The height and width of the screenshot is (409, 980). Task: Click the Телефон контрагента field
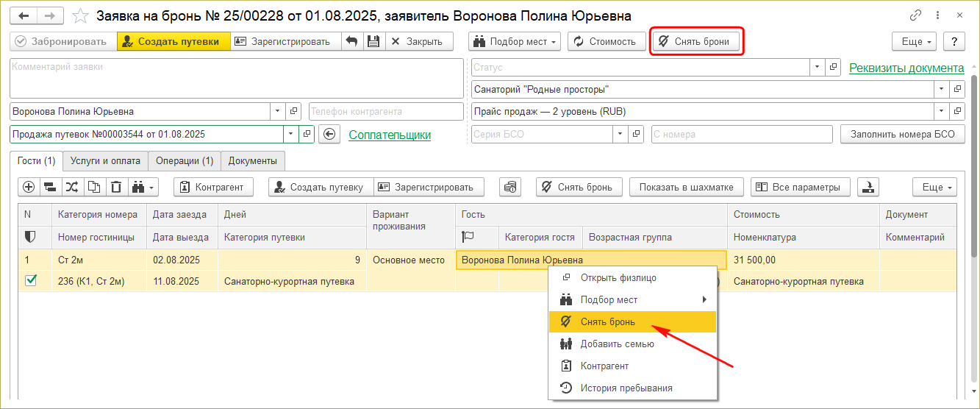pyautogui.click(x=386, y=112)
